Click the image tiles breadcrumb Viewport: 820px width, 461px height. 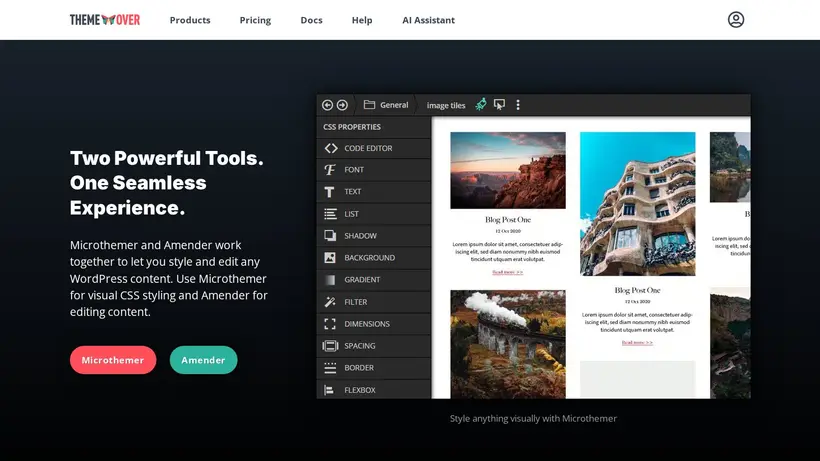coord(446,106)
